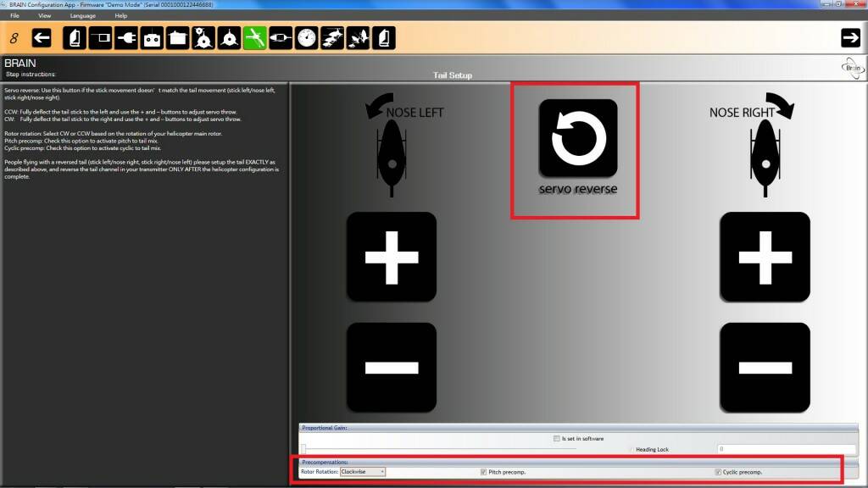
Task: Open the swashplate with gear step icon
Action: tap(203, 38)
